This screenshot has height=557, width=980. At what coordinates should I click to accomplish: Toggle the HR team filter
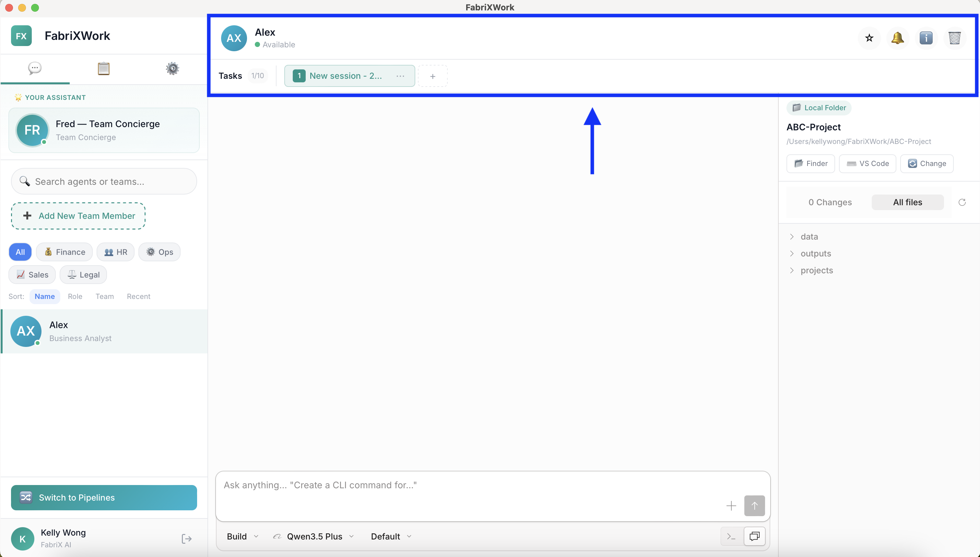click(x=115, y=252)
